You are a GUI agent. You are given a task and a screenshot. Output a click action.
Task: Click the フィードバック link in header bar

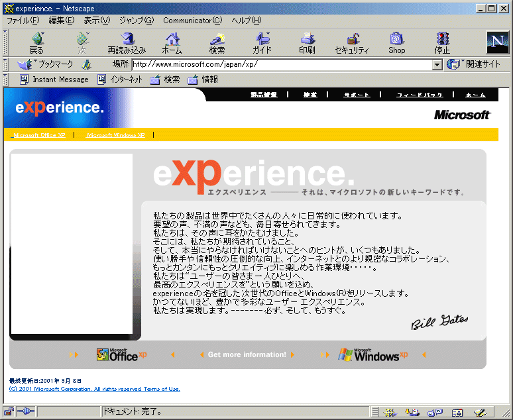(x=420, y=95)
